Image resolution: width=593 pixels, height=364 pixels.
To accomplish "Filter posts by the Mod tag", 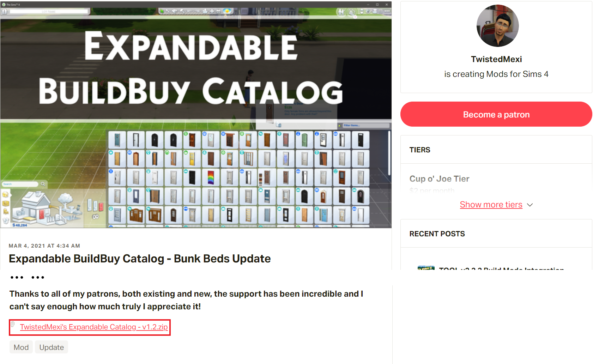I will point(21,347).
